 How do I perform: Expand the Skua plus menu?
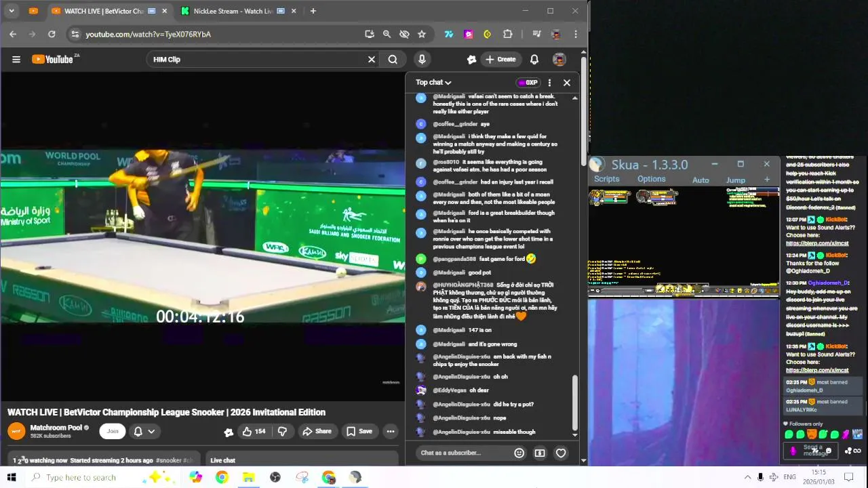(767, 180)
